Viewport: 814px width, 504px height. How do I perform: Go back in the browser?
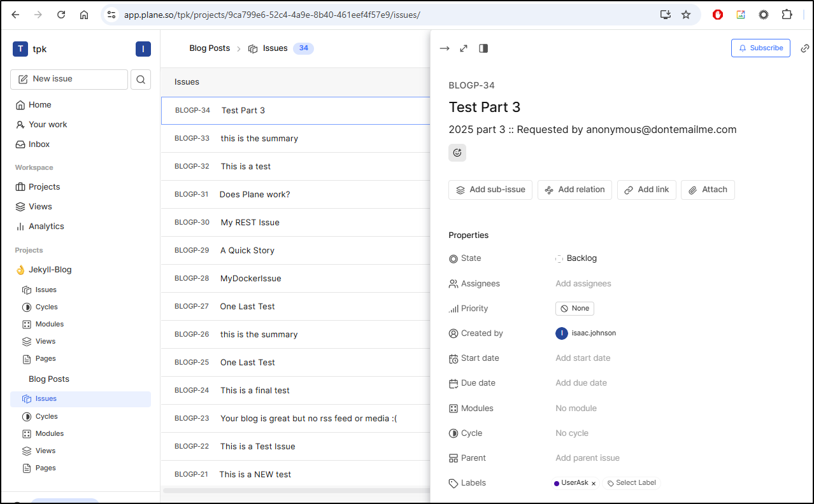pos(15,15)
